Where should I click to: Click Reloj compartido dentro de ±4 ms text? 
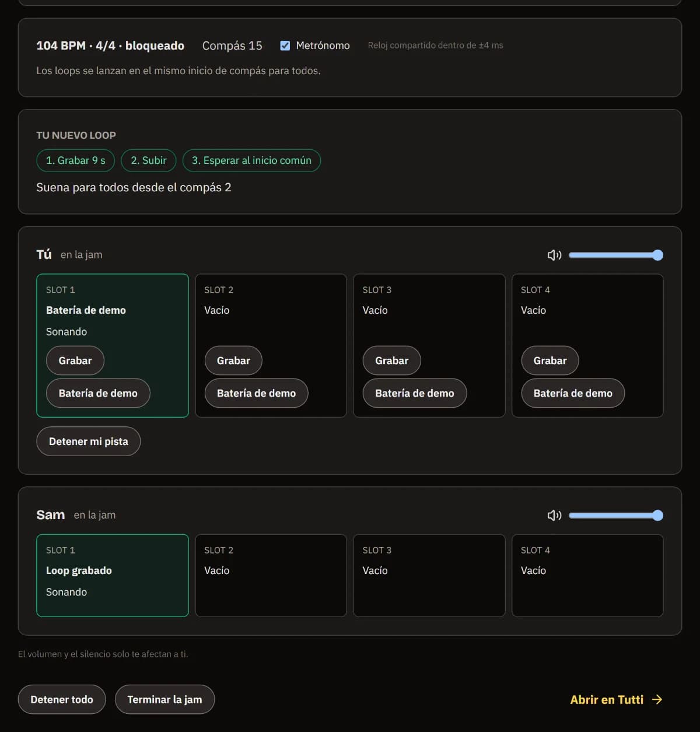click(435, 45)
